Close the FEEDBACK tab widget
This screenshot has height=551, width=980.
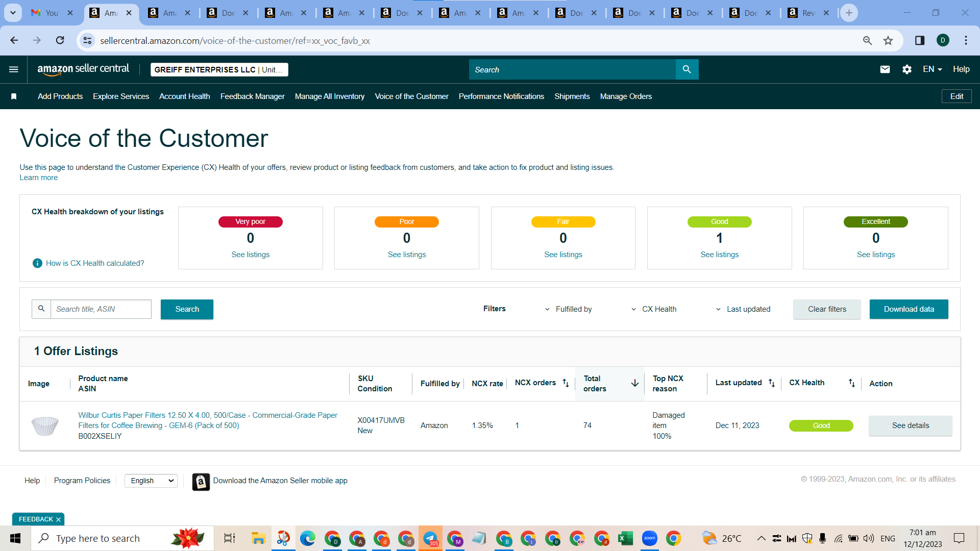[58, 519]
